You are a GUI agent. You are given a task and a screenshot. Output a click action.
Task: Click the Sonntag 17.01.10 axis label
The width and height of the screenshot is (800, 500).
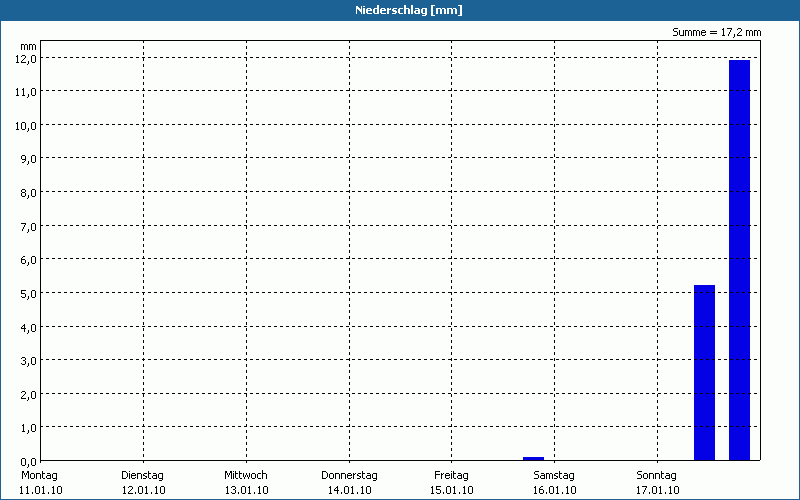(x=657, y=483)
